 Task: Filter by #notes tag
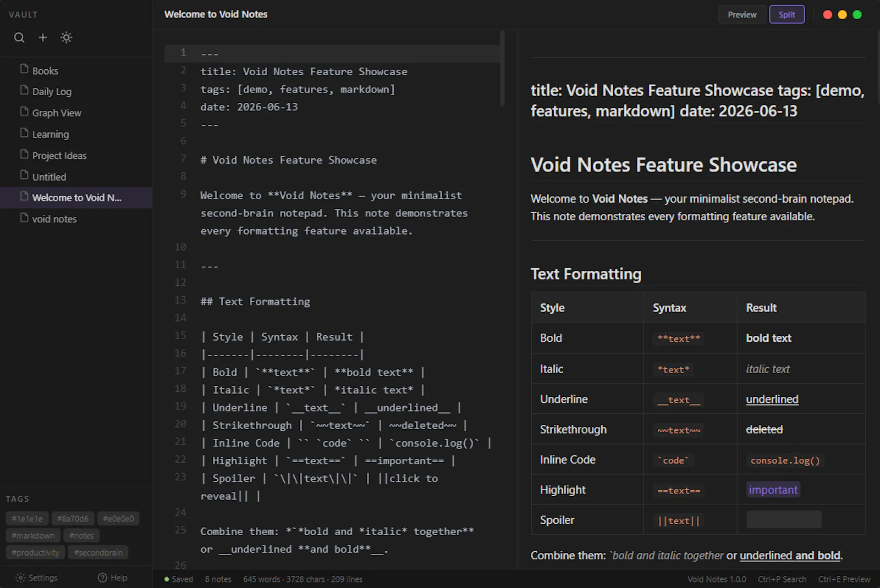pyautogui.click(x=81, y=536)
